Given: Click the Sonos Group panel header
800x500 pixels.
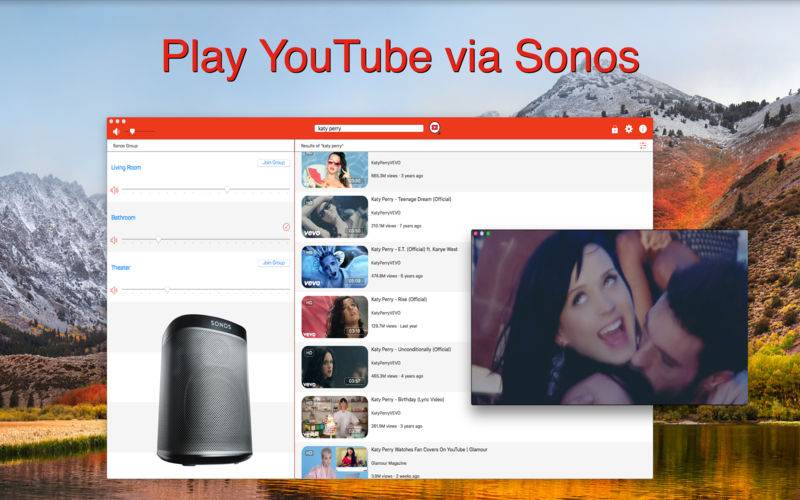Looking at the screenshot, I should pyautogui.click(x=126, y=146).
